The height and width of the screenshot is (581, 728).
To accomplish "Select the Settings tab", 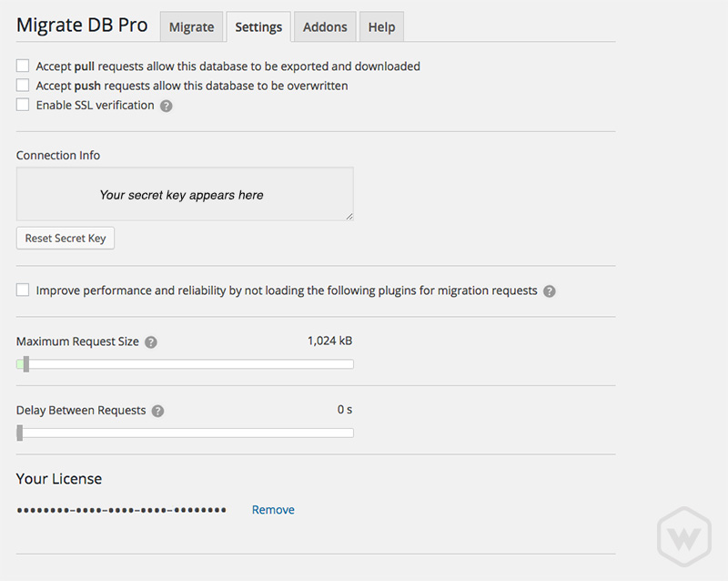I will pos(258,27).
